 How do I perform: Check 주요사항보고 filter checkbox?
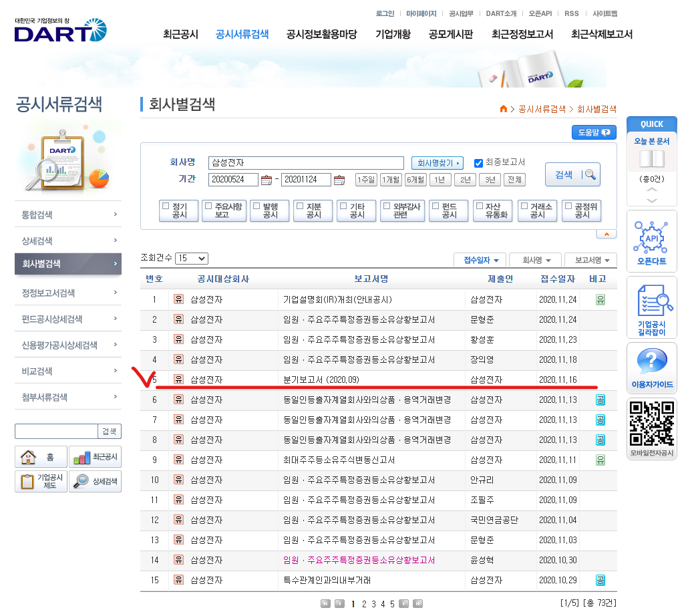pos(208,206)
